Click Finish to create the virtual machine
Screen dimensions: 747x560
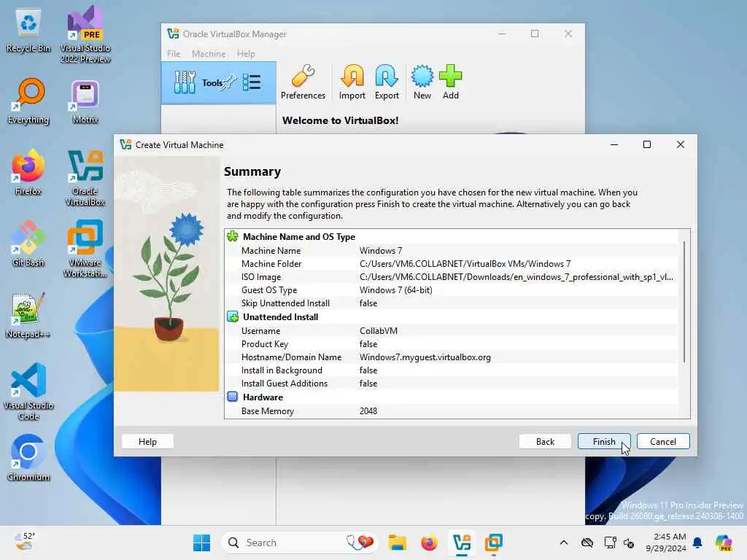(x=603, y=441)
